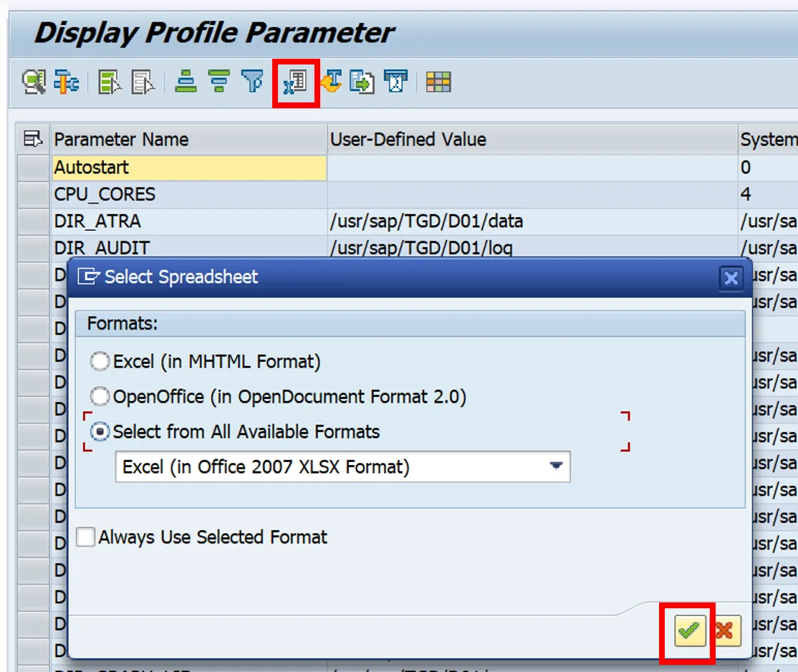Click the CPU_CORES parameter cell

[x=189, y=194]
